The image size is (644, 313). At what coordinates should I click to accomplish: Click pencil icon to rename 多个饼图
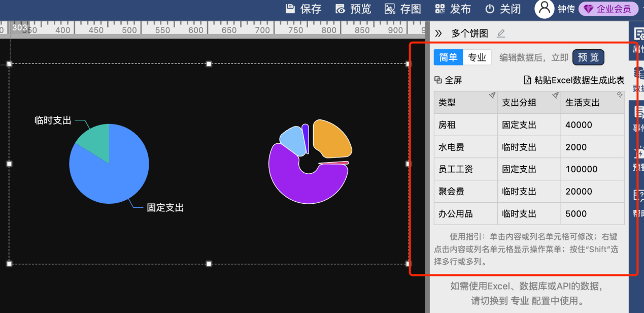point(501,34)
